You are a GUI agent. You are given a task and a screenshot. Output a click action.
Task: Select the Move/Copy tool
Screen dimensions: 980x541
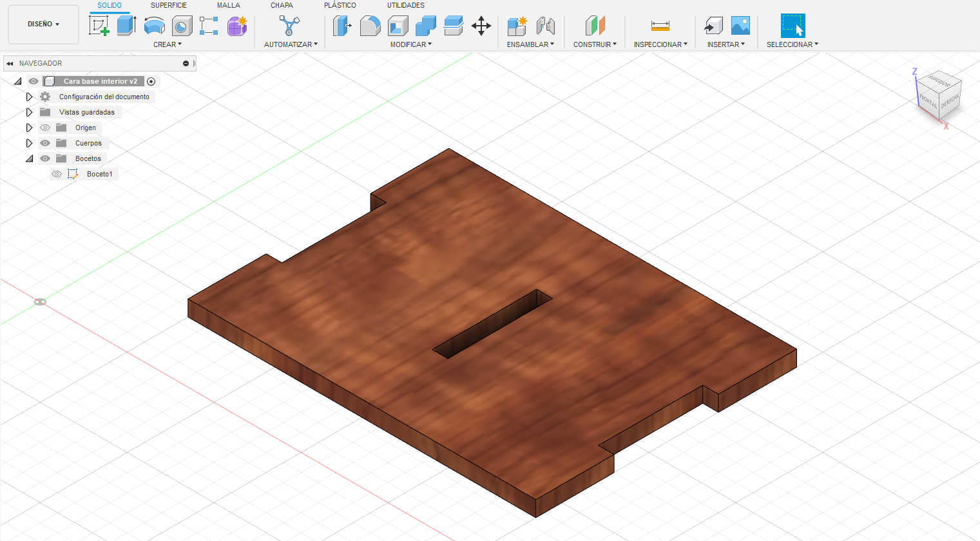click(481, 26)
